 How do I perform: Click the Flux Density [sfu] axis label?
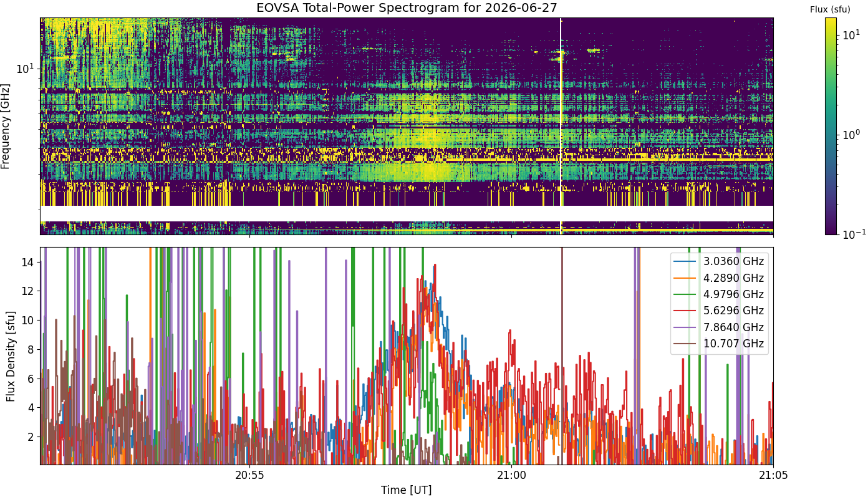tap(11, 355)
